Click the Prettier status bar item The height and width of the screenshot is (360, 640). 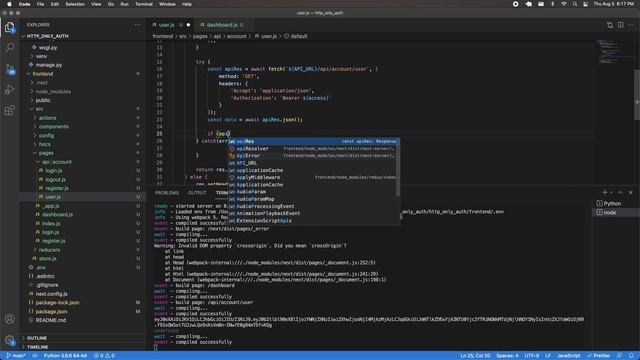(x=598, y=356)
